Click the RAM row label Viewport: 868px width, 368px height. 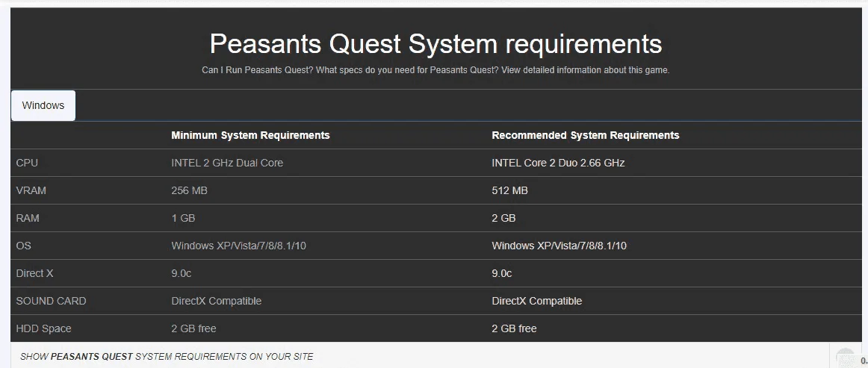[x=28, y=218]
